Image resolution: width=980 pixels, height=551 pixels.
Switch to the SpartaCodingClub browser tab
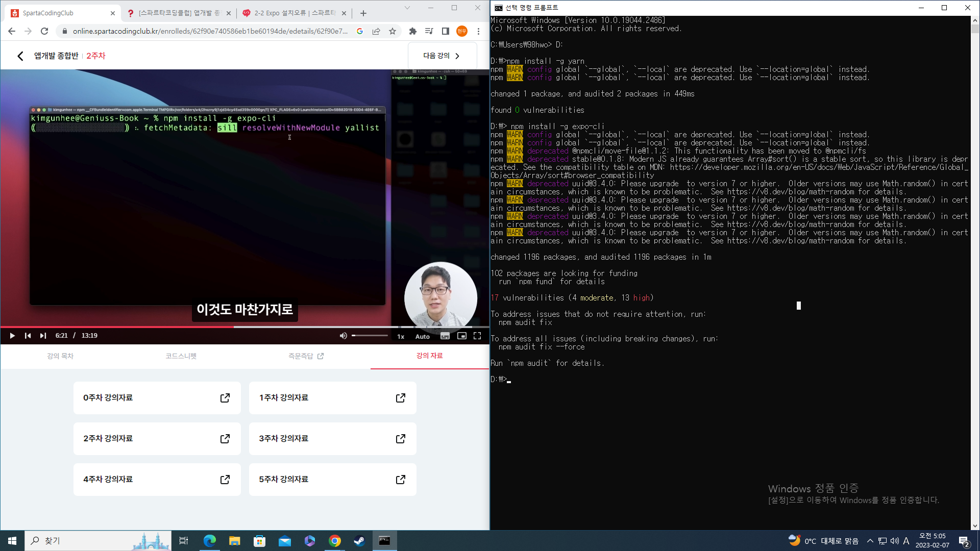click(x=61, y=13)
